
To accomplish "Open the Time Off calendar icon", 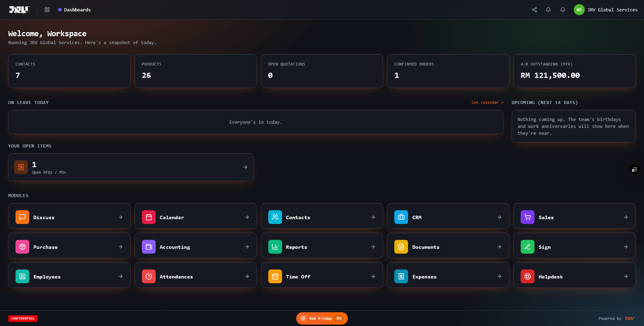I will point(275,276).
